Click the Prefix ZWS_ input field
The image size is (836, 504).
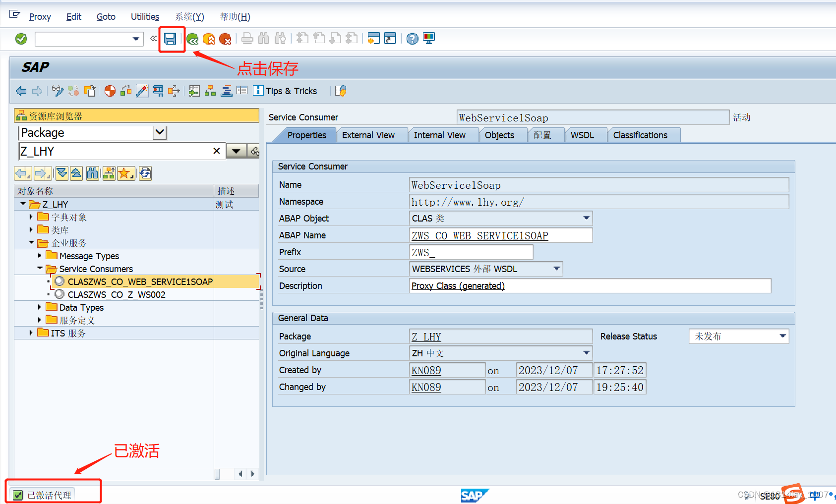(471, 252)
